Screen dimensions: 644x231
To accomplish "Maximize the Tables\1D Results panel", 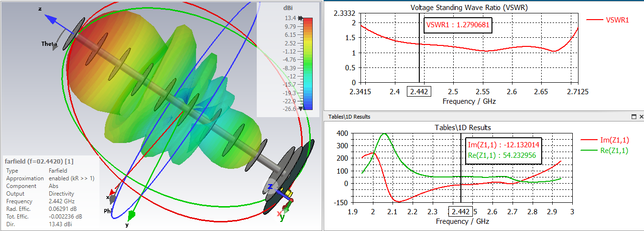I will pyautogui.click(x=634, y=117).
